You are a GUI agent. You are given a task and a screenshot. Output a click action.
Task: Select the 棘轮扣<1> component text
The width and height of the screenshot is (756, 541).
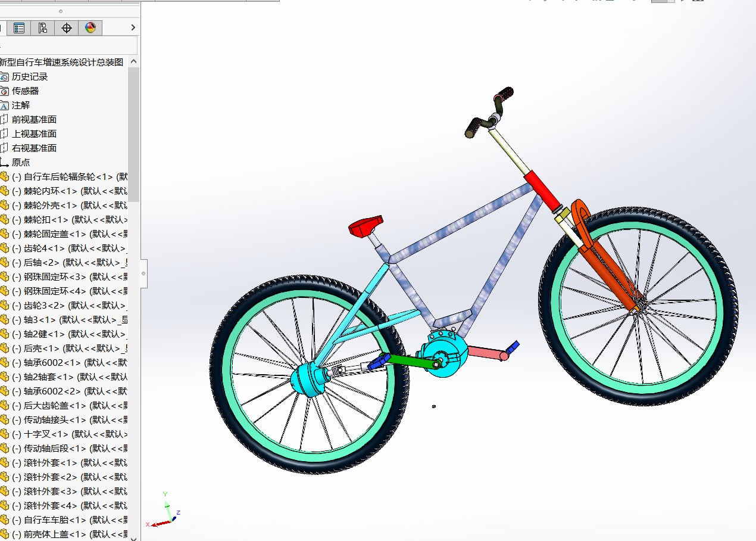[x=69, y=220]
